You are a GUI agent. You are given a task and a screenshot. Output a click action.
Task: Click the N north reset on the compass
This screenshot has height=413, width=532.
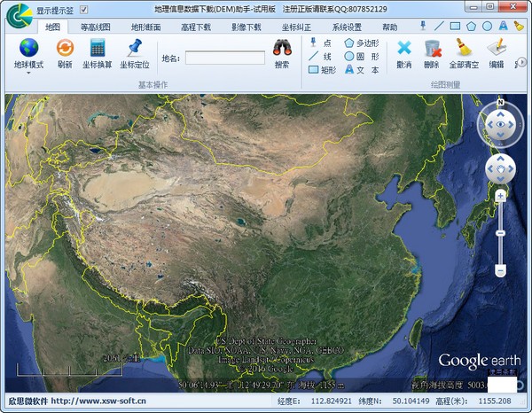click(500, 103)
